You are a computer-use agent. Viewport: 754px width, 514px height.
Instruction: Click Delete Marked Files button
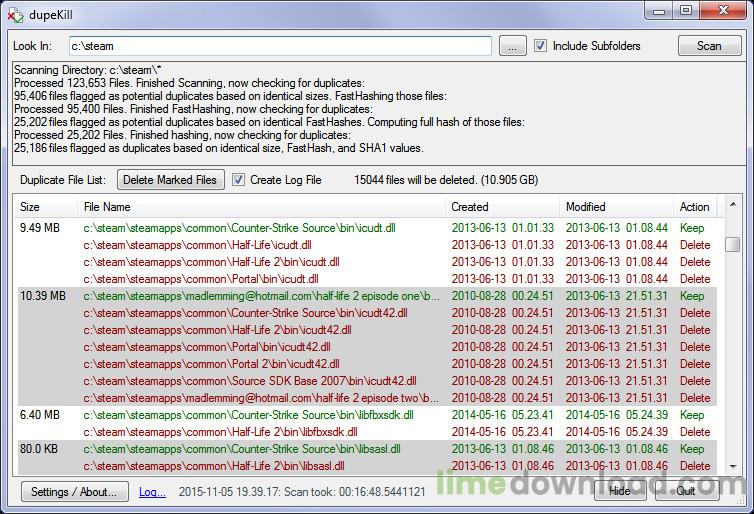pos(171,180)
